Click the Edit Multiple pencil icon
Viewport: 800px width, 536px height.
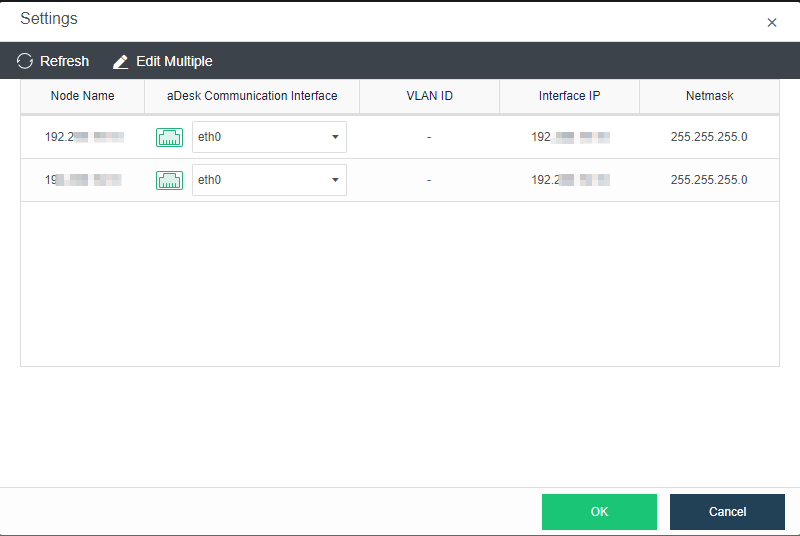121,62
